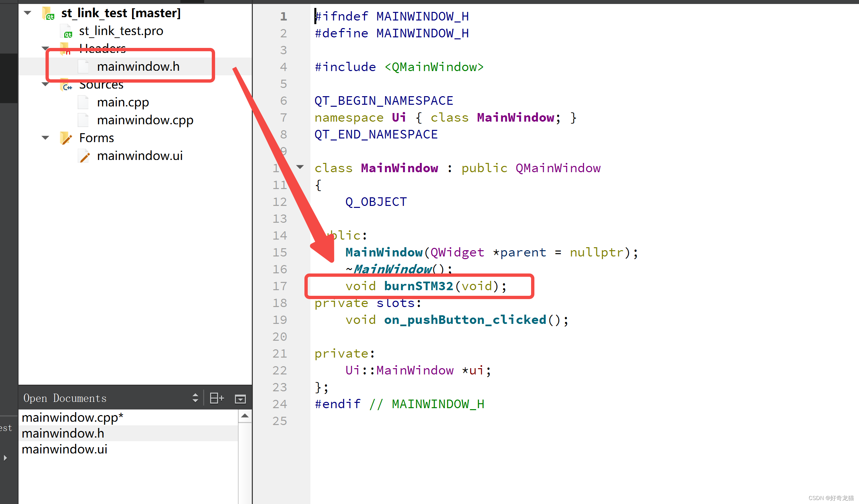This screenshot has height=504, width=859.
Task: Open mainwindow.cpp from the Sources tree
Action: 145,120
